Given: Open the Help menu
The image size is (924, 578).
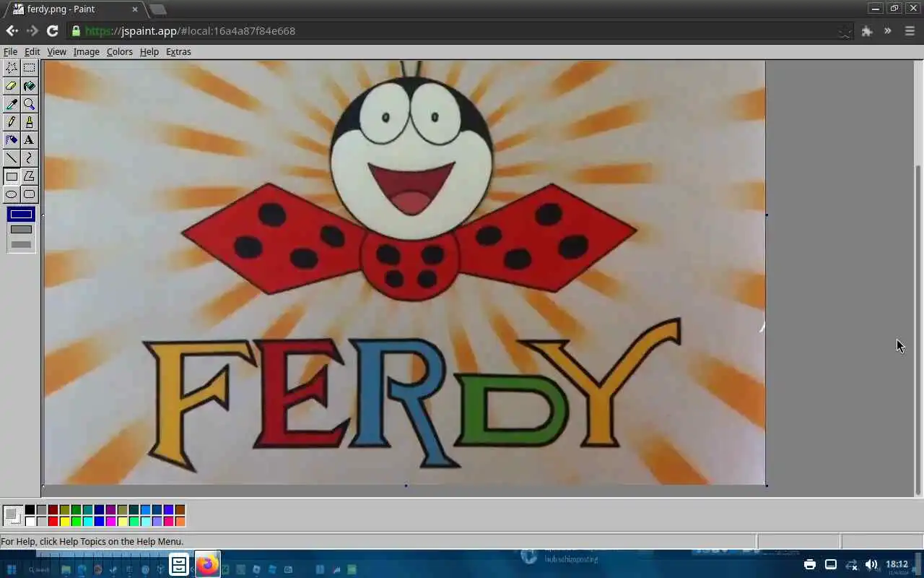Looking at the screenshot, I should point(149,52).
